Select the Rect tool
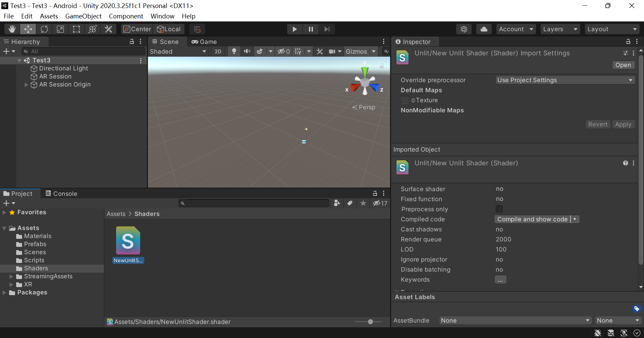The width and height of the screenshot is (644, 338). [x=76, y=29]
